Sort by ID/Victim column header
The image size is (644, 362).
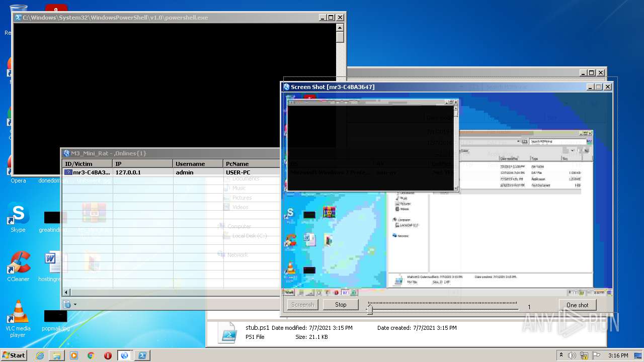[88, 164]
